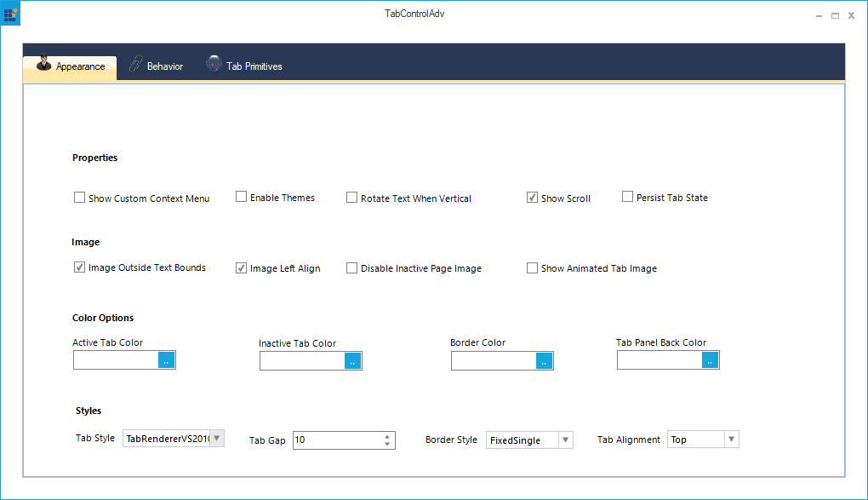Image resolution: width=868 pixels, height=500 pixels.
Task: Click the Border Color browse button
Action: pyautogui.click(x=545, y=360)
